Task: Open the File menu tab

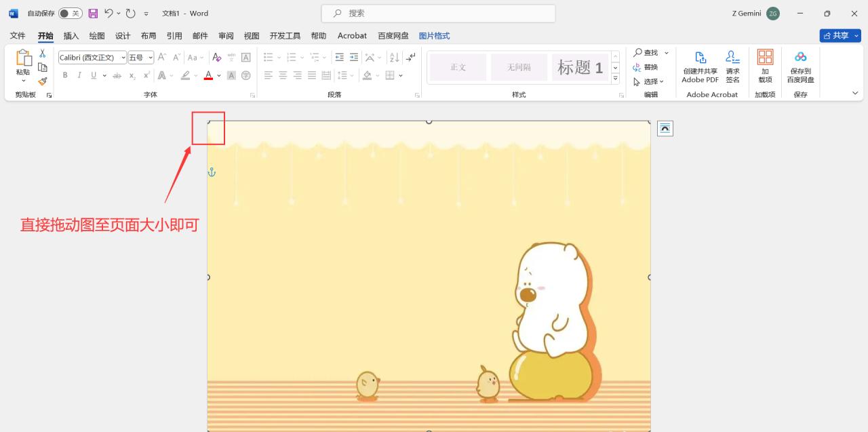Action: [18, 36]
